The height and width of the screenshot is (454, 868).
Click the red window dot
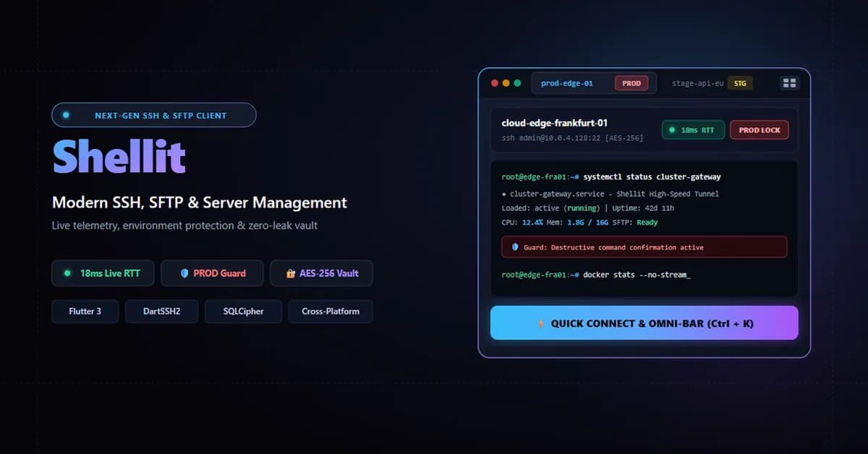[495, 83]
